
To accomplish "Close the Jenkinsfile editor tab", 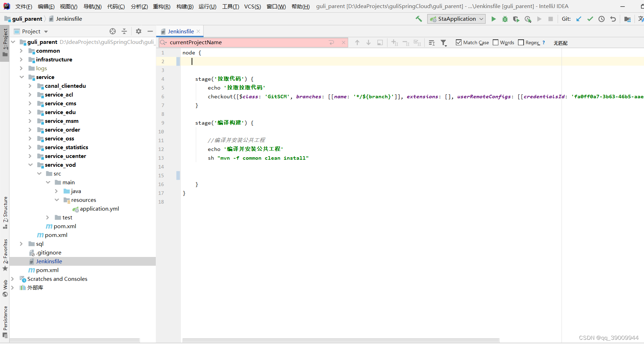I will (x=198, y=31).
